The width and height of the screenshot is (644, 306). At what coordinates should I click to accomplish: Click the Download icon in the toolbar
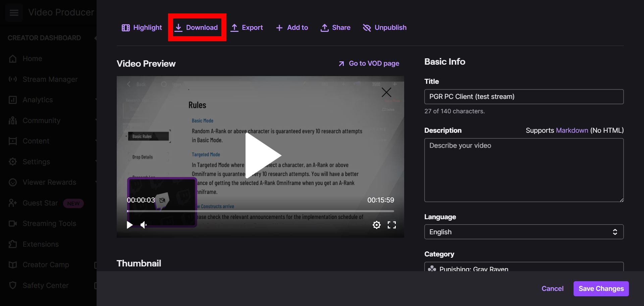[x=179, y=27]
